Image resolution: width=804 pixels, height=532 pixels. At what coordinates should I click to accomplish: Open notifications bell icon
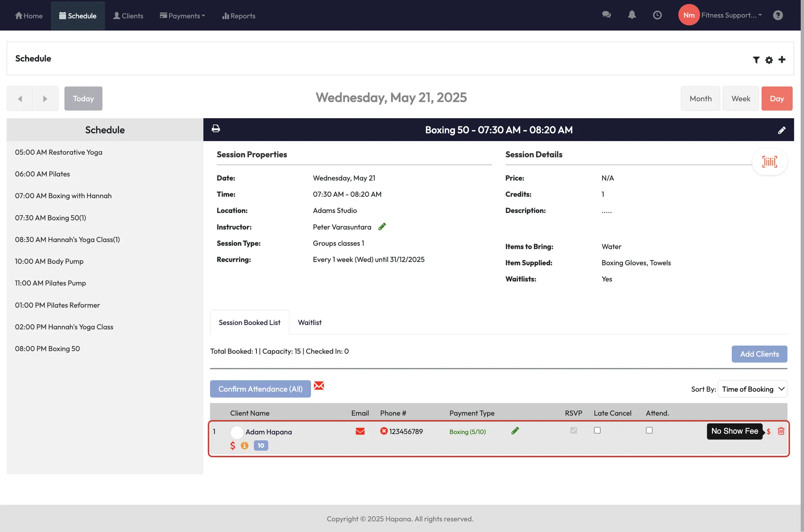point(632,15)
